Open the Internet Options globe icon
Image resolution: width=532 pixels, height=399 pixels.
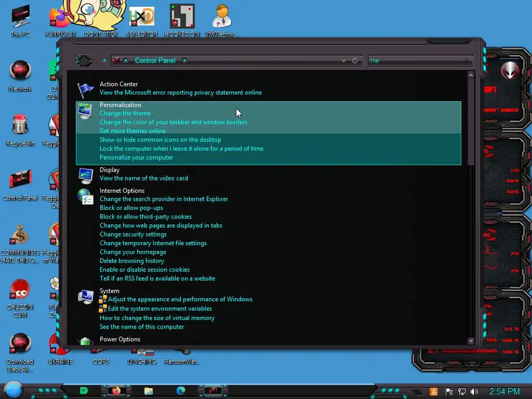[x=85, y=196]
